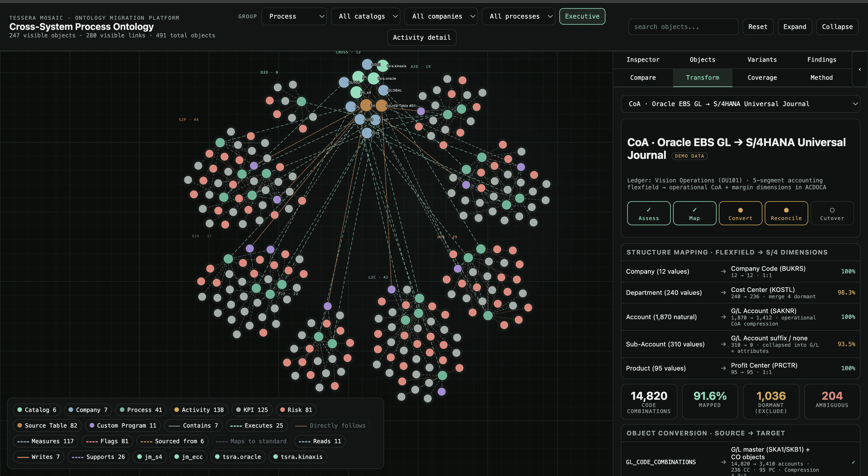Open the Method tab
This screenshot has height=476, width=868.
pos(822,78)
